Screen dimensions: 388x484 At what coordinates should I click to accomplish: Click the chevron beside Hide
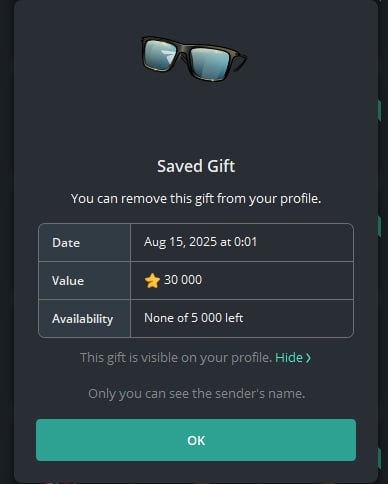(308, 358)
